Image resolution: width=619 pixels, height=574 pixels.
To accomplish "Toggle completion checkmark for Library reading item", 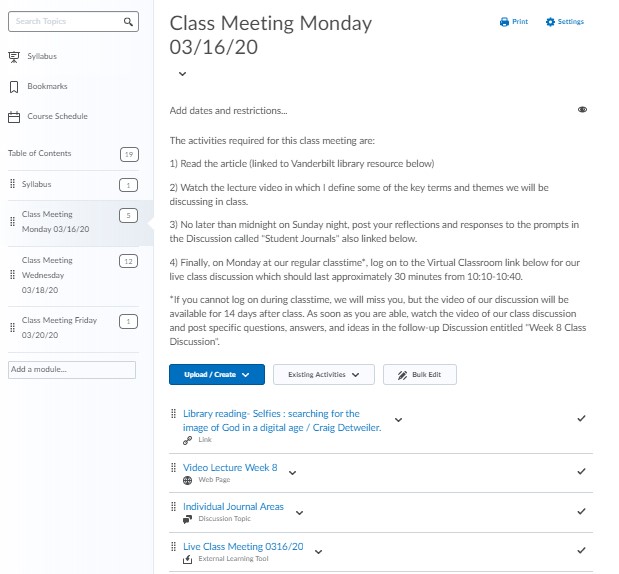I will click(x=581, y=419).
